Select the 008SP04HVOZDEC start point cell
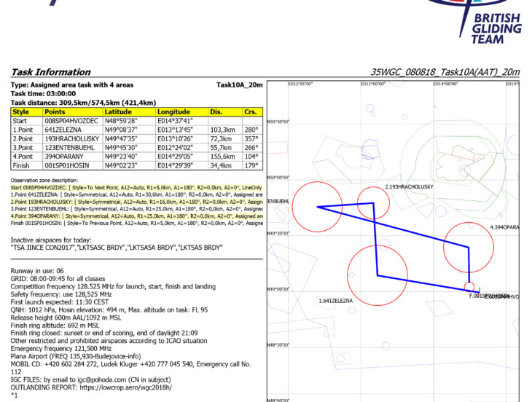This screenshot has height=402, width=532. pyautogui.click(x=71, y=121)
